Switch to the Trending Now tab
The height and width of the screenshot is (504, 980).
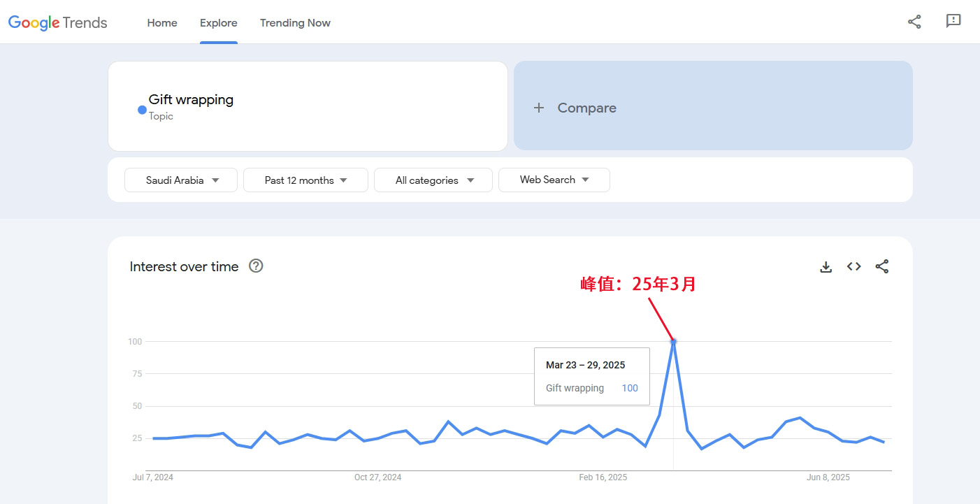pos(295,23)
